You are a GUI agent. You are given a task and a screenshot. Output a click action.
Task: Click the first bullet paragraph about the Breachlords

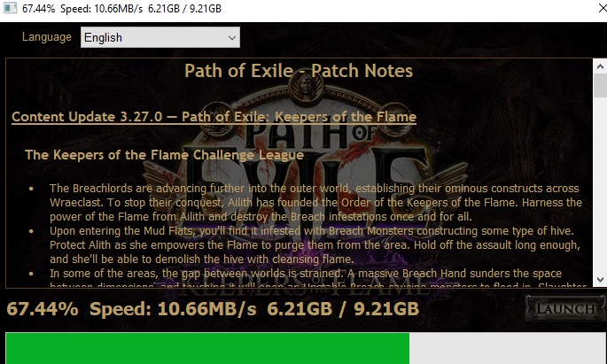point(315,202)
